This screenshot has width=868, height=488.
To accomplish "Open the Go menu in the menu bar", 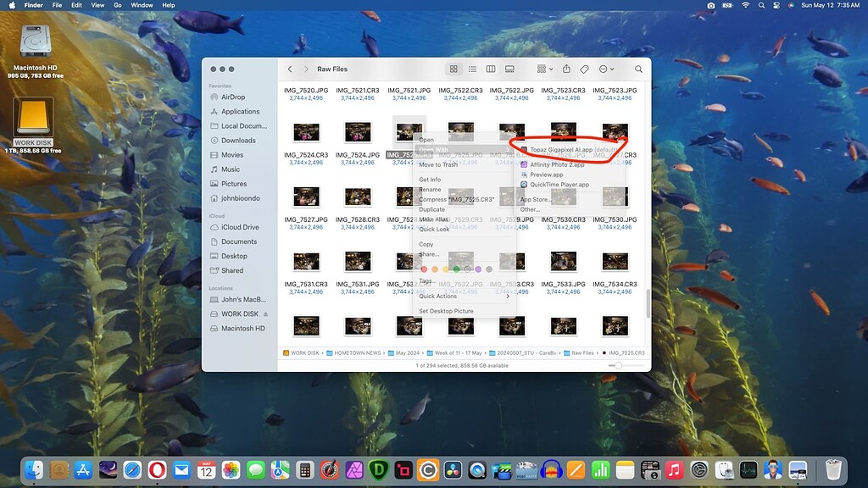I will pyautogui.click(x=119, y=5).
